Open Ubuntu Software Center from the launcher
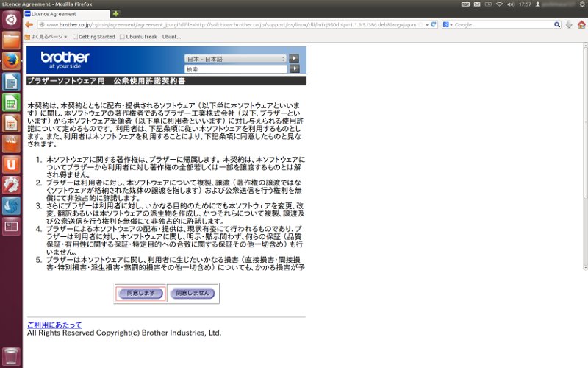 11,144
